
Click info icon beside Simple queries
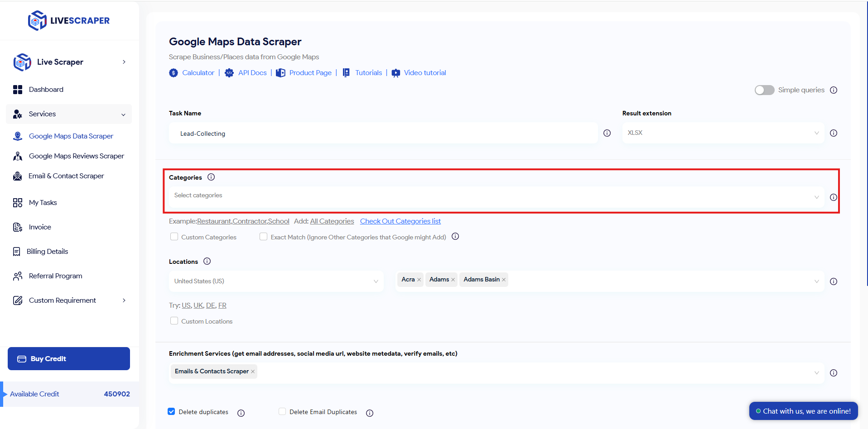point(834,90)
